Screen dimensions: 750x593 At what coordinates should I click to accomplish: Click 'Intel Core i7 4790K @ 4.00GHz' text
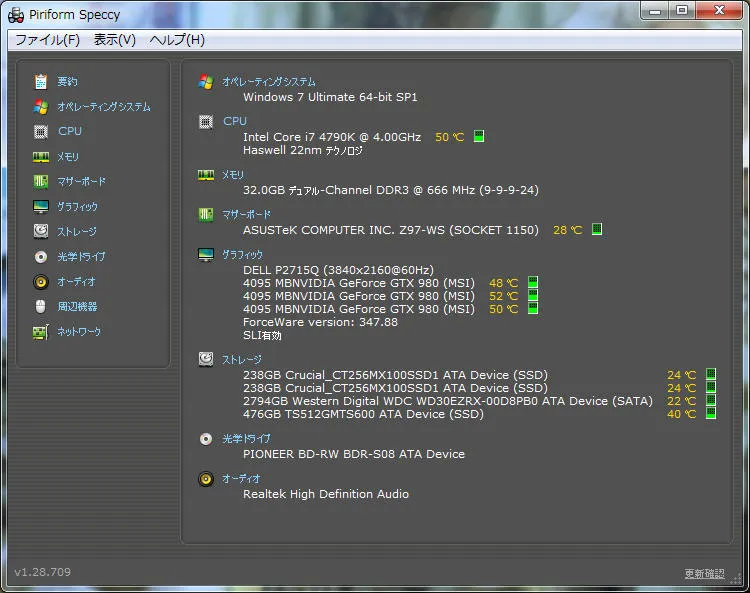332,137
